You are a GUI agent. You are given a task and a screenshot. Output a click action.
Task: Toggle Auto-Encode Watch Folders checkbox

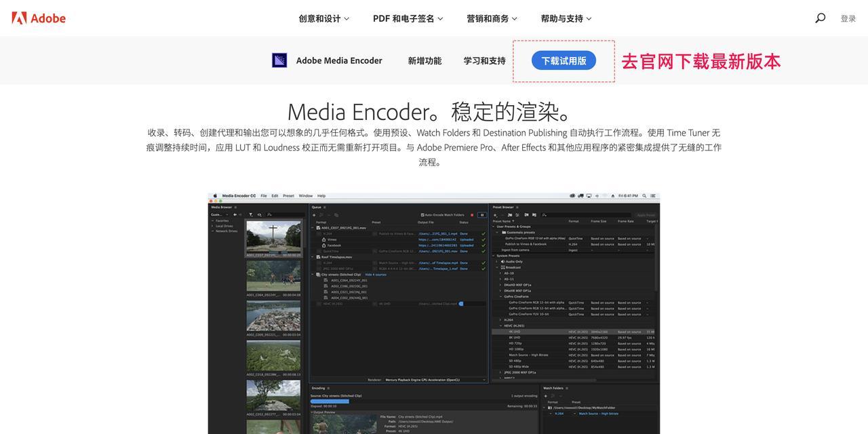[423, 215]
